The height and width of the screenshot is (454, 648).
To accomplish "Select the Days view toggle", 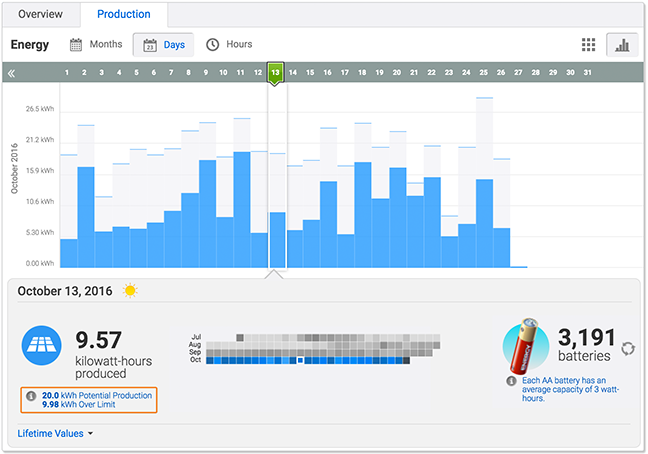I will tap(163, 45).
